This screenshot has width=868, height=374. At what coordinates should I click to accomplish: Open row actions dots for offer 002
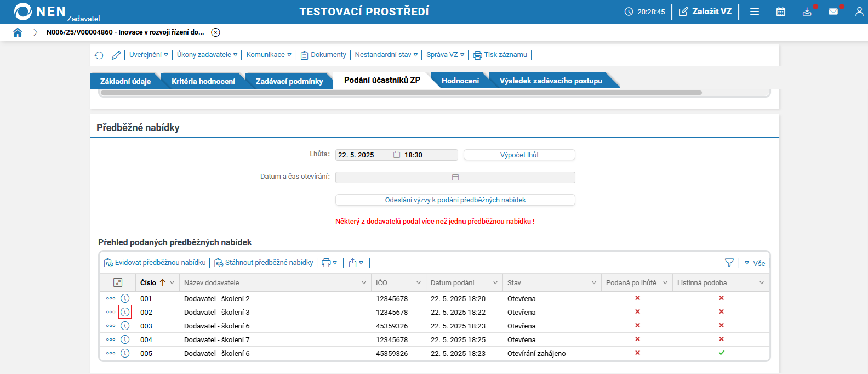click(x=111, y=312)
